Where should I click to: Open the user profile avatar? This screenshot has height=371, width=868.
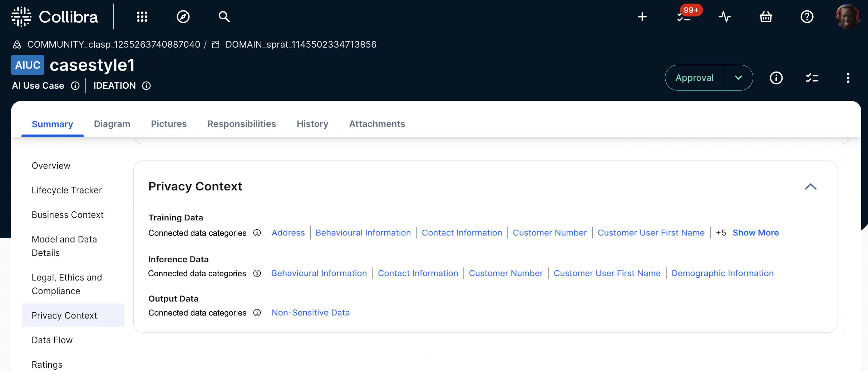click(847, 17)
